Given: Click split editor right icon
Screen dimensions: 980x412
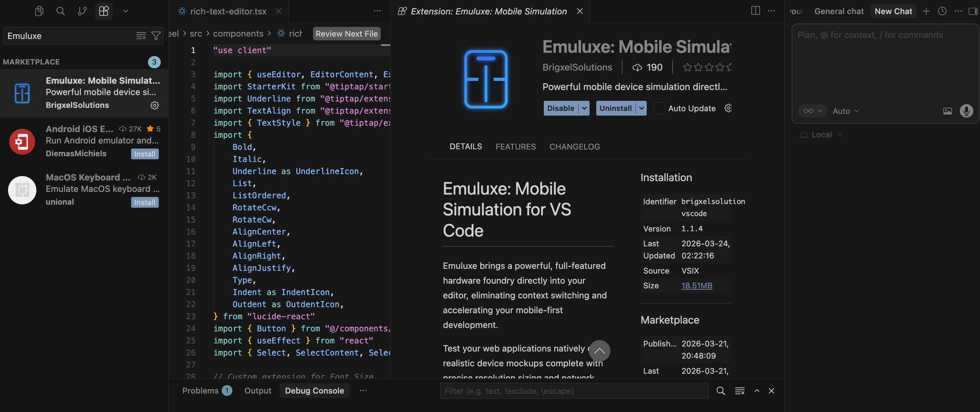Looking at the screenshot, I should pos(756,11).
